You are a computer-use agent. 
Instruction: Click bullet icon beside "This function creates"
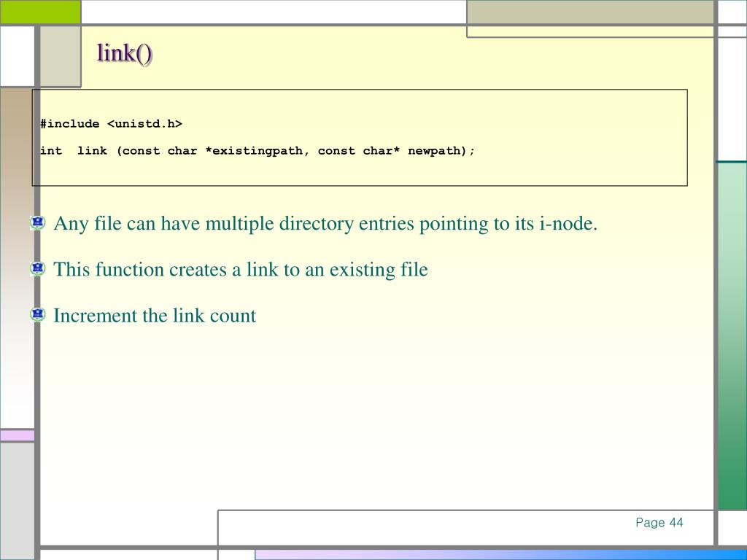(x=38, y=268)
